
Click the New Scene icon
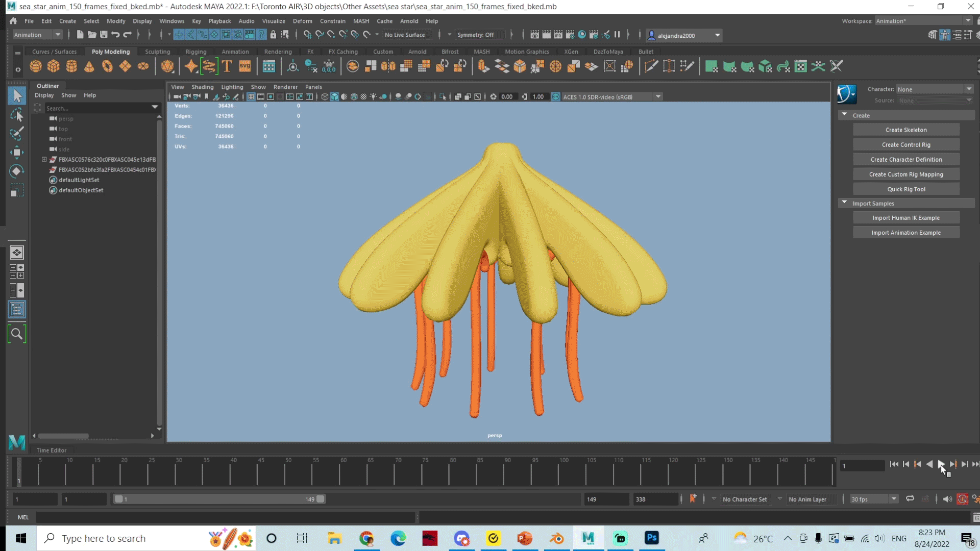click(x=80, y=35)
